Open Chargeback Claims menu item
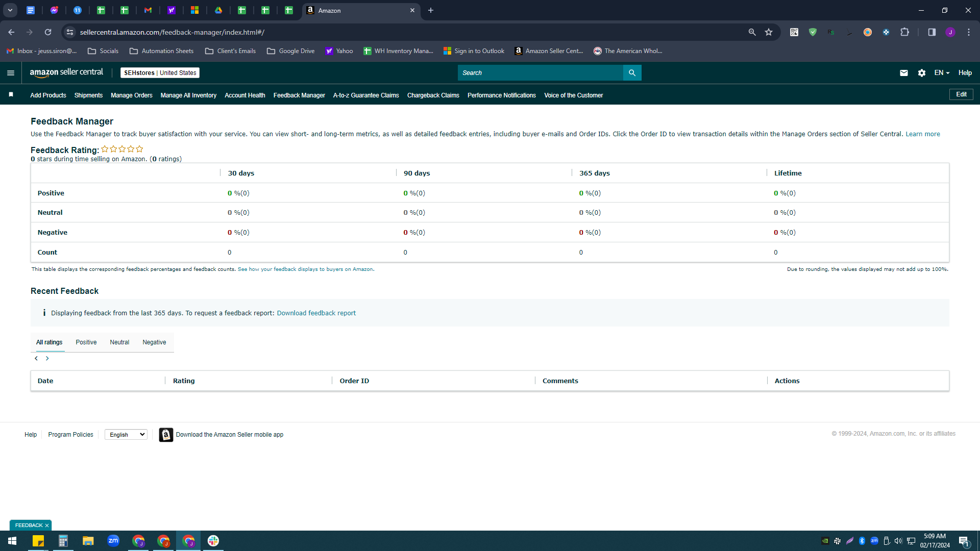Screen dimensions: 980x551 (x=433, y=95)
